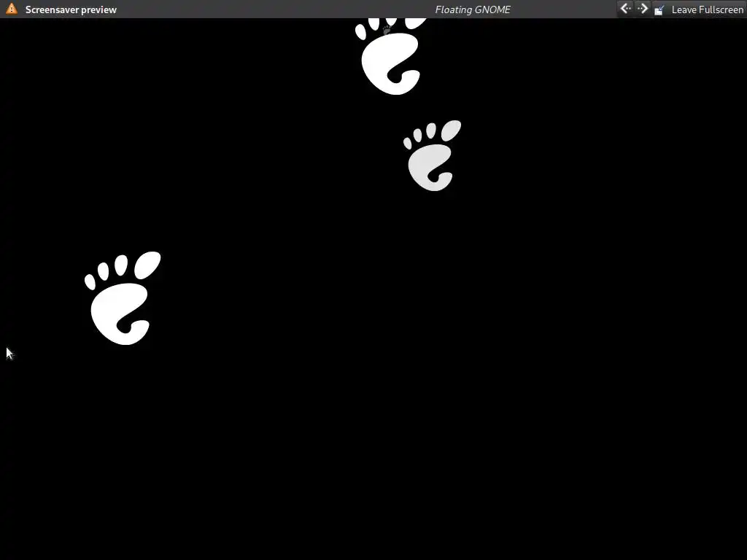Click the GNOME foot cut off at top
Viewport: 747px width, 560px height.
coord(391,57)
